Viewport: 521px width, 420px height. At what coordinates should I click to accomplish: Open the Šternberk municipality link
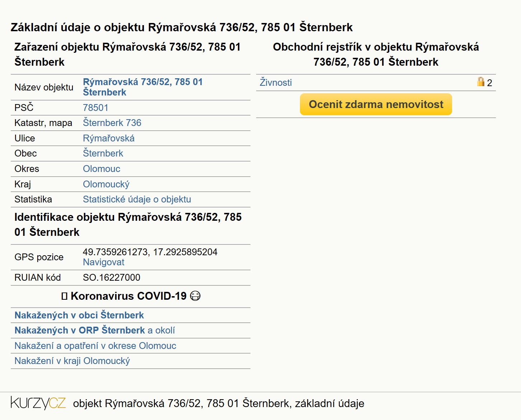[103, 153]
